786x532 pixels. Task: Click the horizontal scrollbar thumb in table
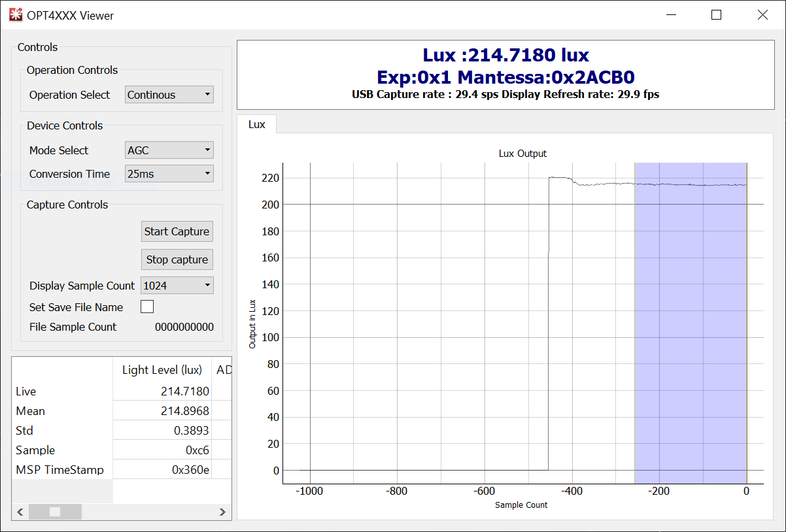point(55,512)
